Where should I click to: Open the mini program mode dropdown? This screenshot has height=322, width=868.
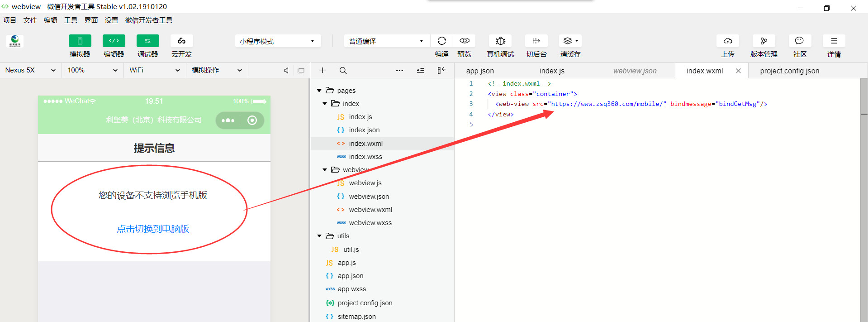[x=278, y=41]
